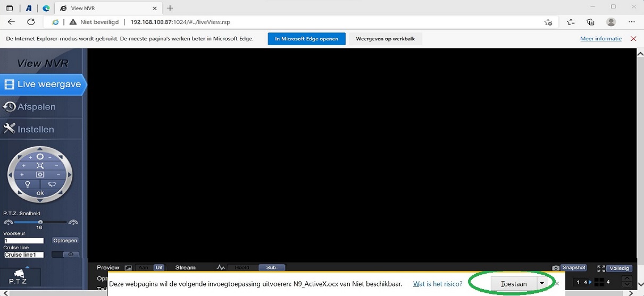The height and width of the screenshot is (296, 644).
Task: Open the P.T.Z camera panel tab
Action: pos(20,277)
